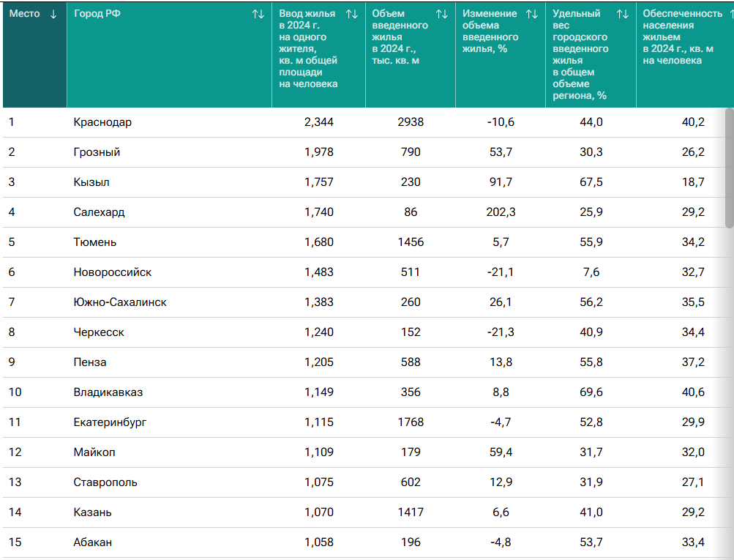Click the sort icon for Ввод жилья column
Image resolution: width=734 pixels, height=560 pixels.
351,14
